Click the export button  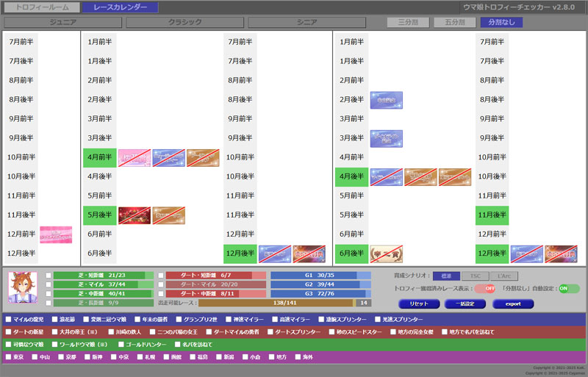(512, 304)
